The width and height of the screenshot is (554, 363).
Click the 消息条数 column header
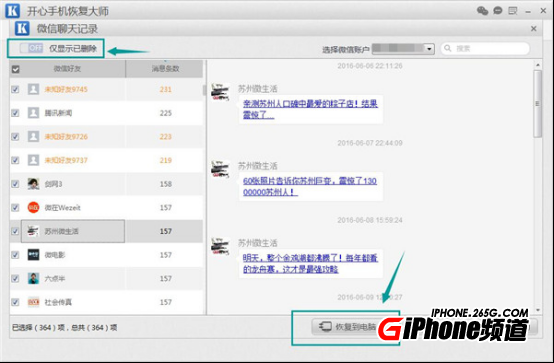point(165,69)
